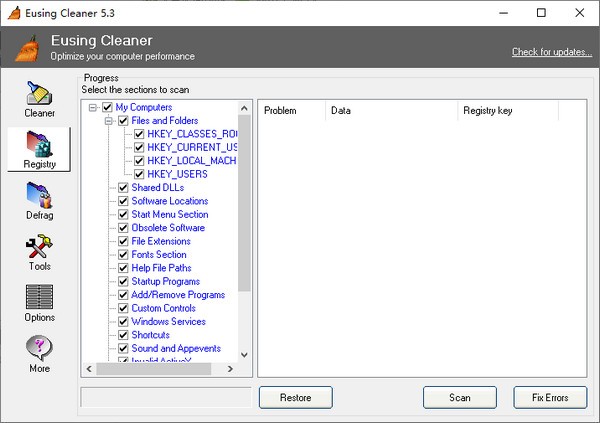Select the Add/Remove Programs label
Screen dimensions: 600x423
tap(178, 295)
